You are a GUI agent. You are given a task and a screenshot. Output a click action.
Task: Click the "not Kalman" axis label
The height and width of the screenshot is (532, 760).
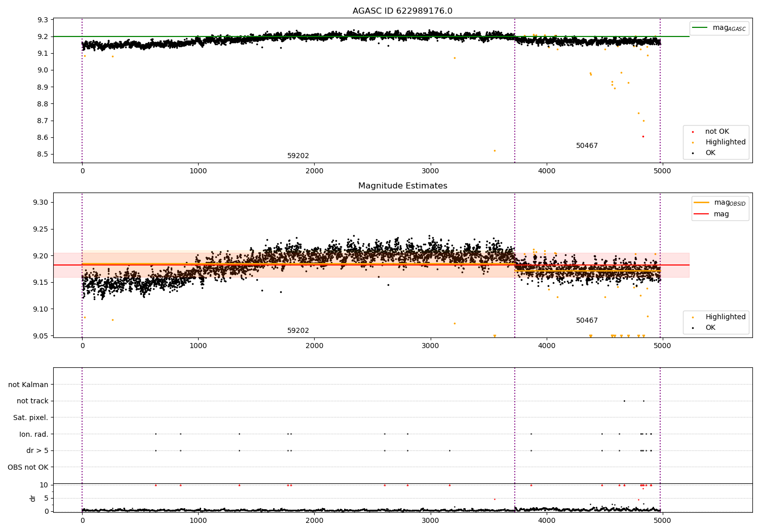click(28, 385)
